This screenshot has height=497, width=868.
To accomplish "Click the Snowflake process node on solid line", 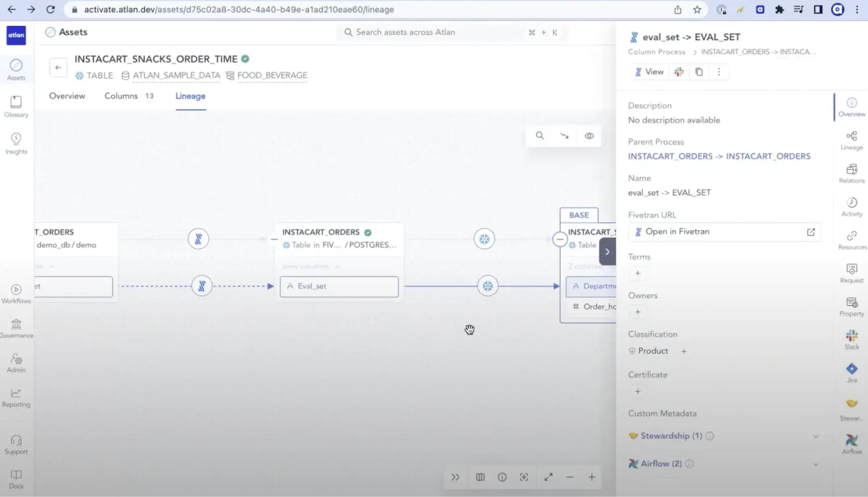I will point(488,286).
